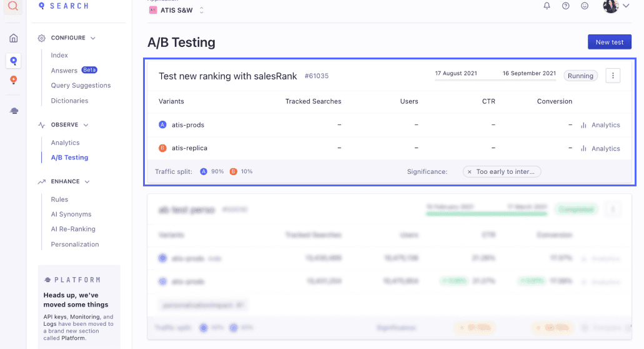
Task: Click the bar chart icon in atis-replica row
Action: click(583, 148)
